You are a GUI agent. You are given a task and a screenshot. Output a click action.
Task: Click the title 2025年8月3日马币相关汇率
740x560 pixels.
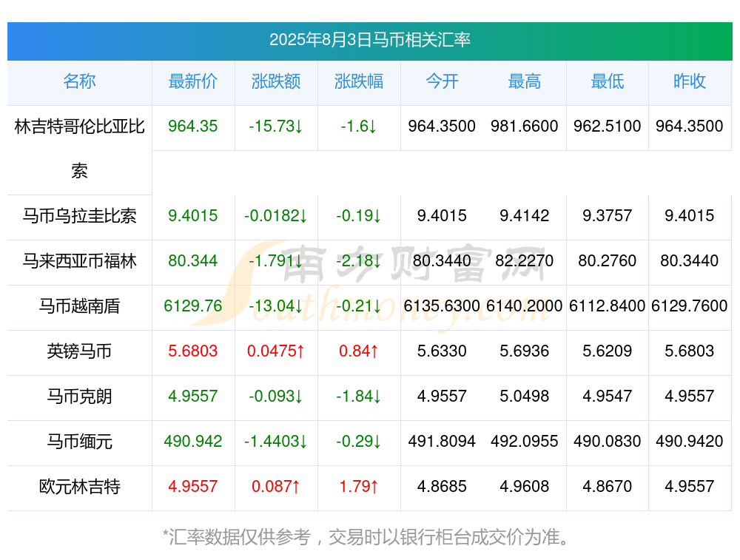click(x=369, y=40)
